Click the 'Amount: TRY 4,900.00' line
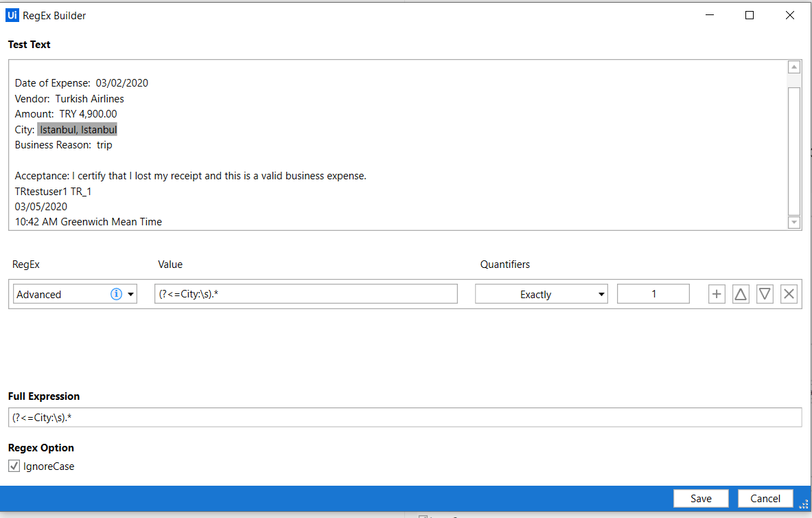The height and width of the screenshot is (518, 812). point(66,113)
